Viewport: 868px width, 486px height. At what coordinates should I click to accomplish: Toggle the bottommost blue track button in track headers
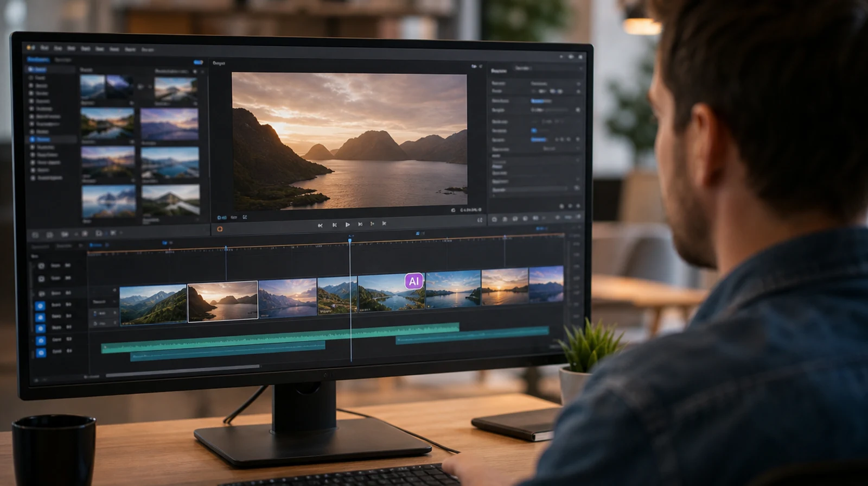click(x=41, y=353)
